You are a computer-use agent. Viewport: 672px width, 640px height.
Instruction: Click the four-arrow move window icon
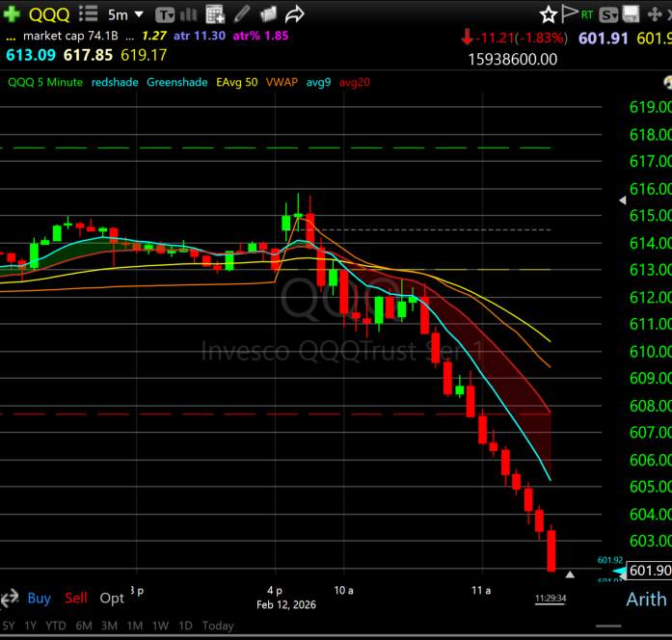click(655, 14)
